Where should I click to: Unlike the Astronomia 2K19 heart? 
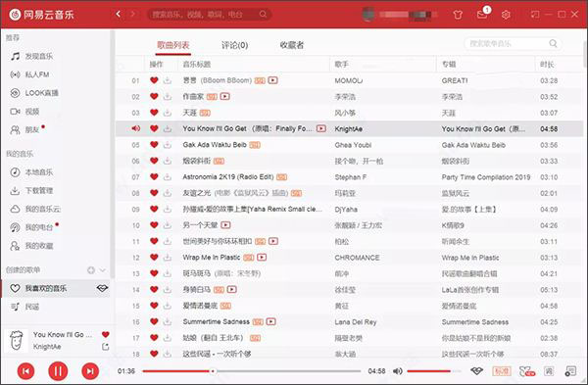[x=154, y=177]
